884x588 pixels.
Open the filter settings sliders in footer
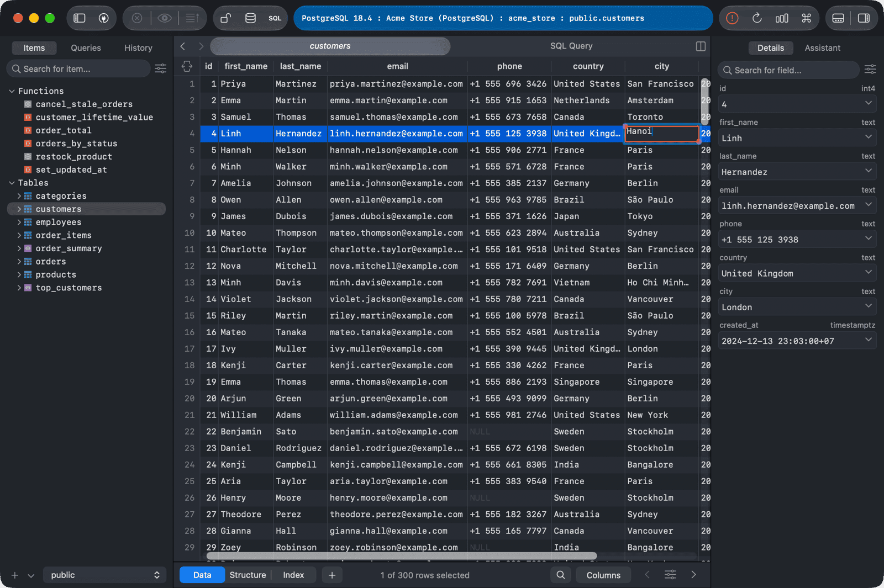click(x=670, y=575)
